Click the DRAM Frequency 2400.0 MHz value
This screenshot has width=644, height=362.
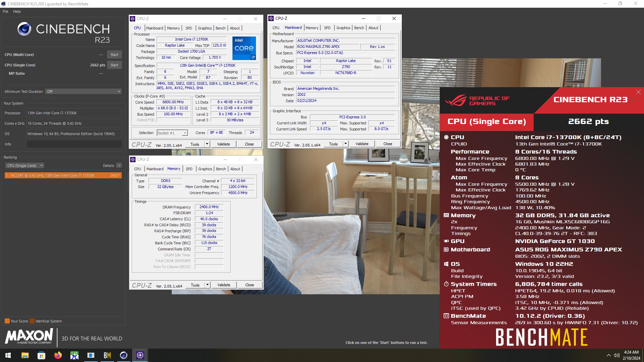pos(209,207)
